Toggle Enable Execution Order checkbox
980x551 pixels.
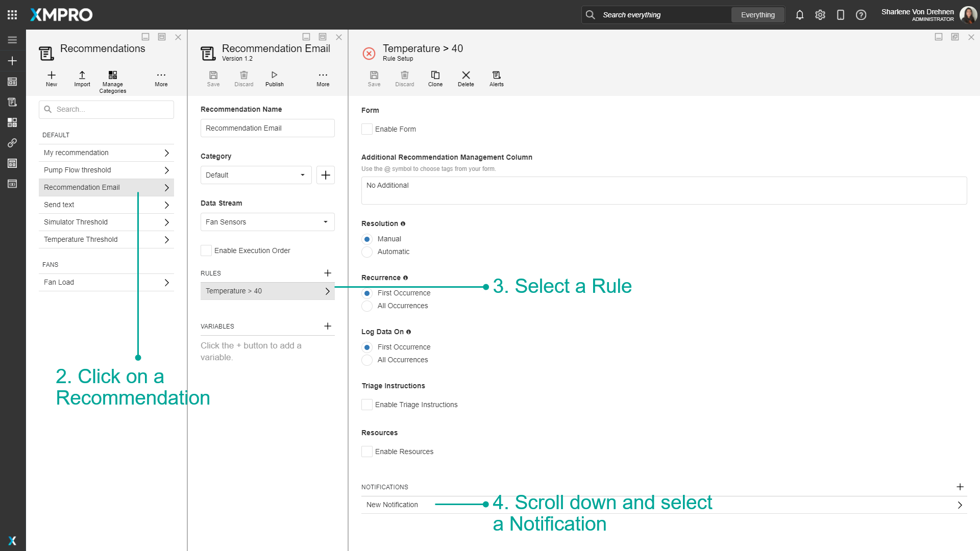[206, 251]
